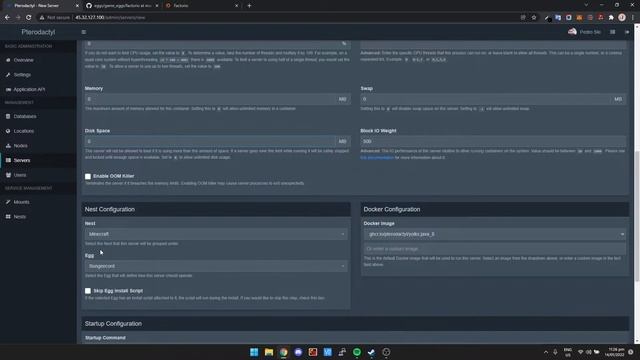Open the Egg dropdown showing Bungeecord
640x360 pixels.
(216, 266)
